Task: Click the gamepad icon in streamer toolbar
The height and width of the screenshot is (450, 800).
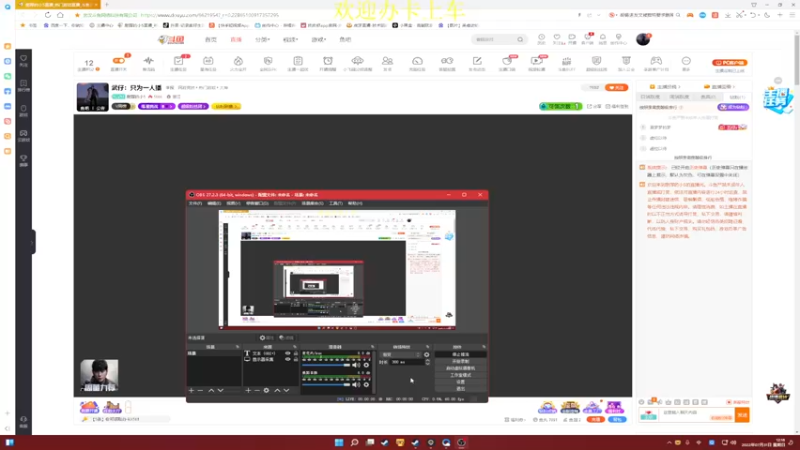Action: tap(656, 63)
